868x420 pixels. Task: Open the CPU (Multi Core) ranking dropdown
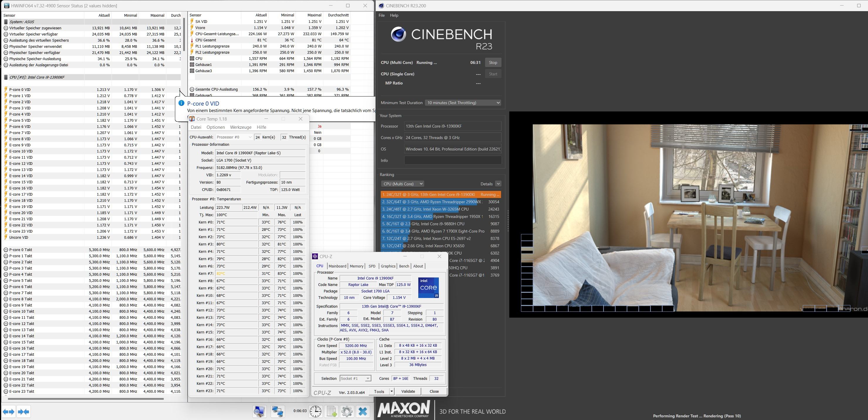click(402, 184)
